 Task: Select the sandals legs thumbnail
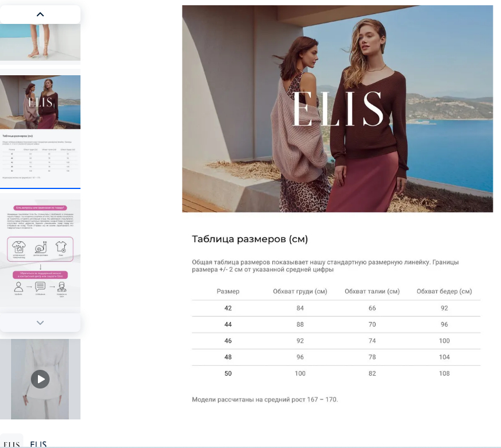pos(40,42)
